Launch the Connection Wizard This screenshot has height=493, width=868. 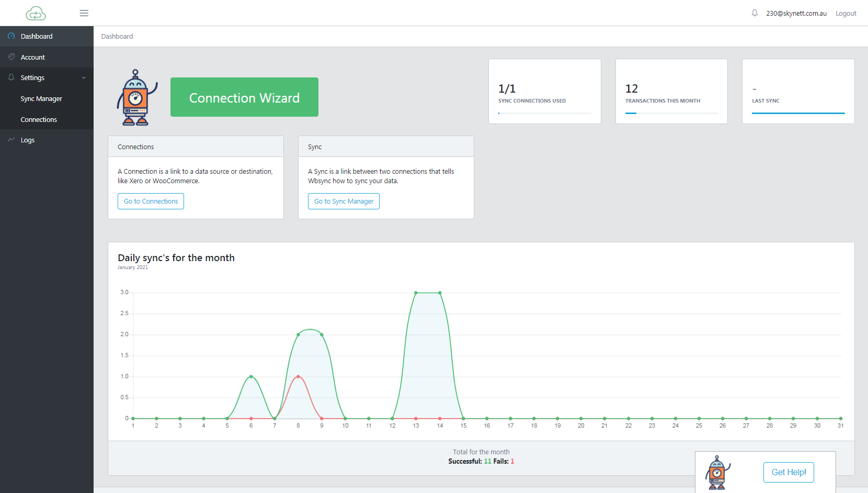(244, 97)
